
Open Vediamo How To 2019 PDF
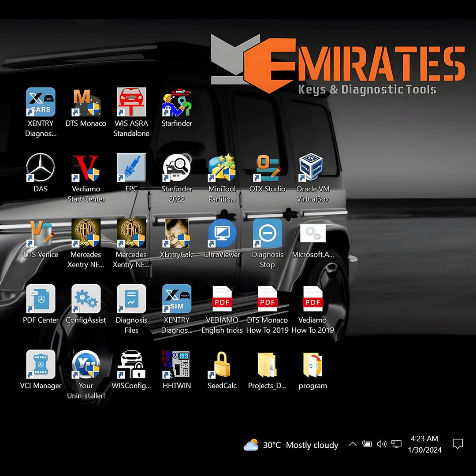312,299
